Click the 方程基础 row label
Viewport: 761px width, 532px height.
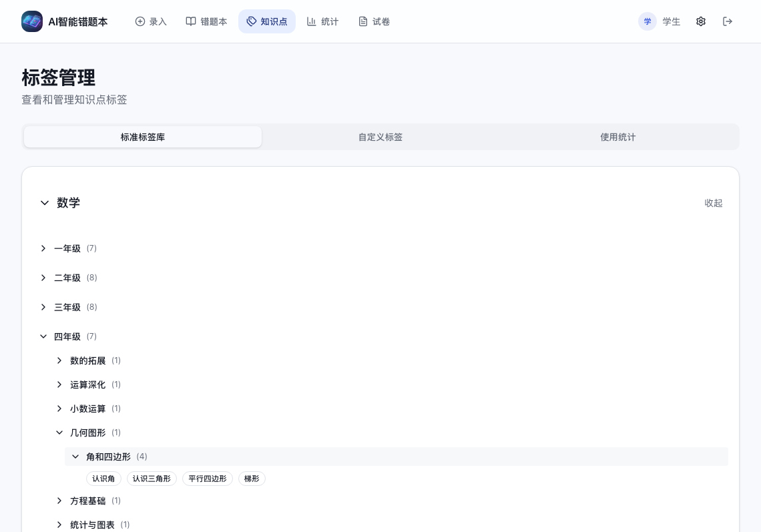(x=88, y=501)
